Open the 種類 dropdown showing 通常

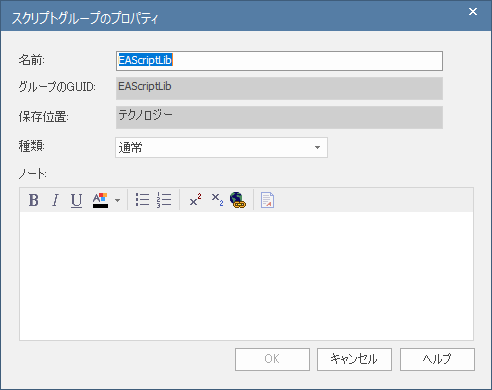221,147
